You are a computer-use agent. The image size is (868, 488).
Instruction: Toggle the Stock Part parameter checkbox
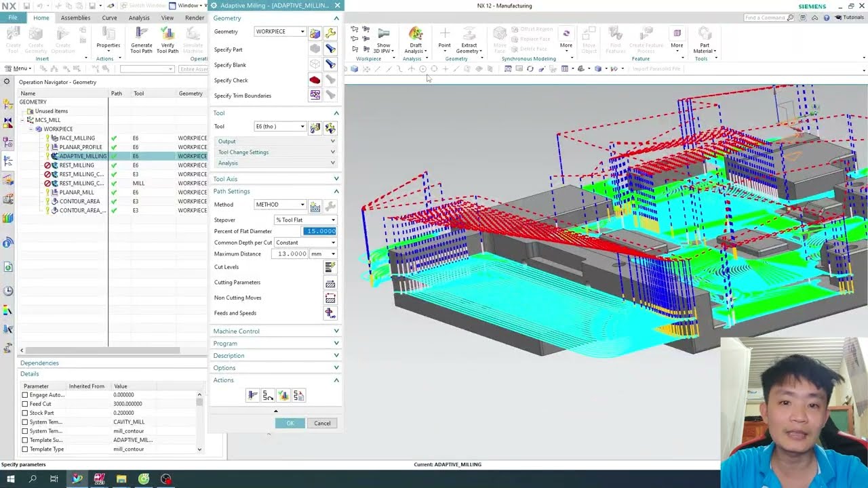pos(25,413)
